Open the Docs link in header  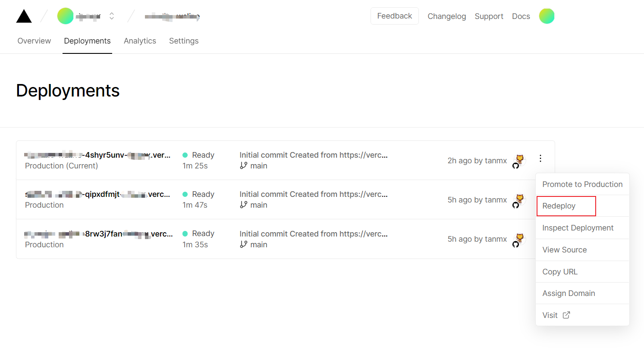[521, 16]
